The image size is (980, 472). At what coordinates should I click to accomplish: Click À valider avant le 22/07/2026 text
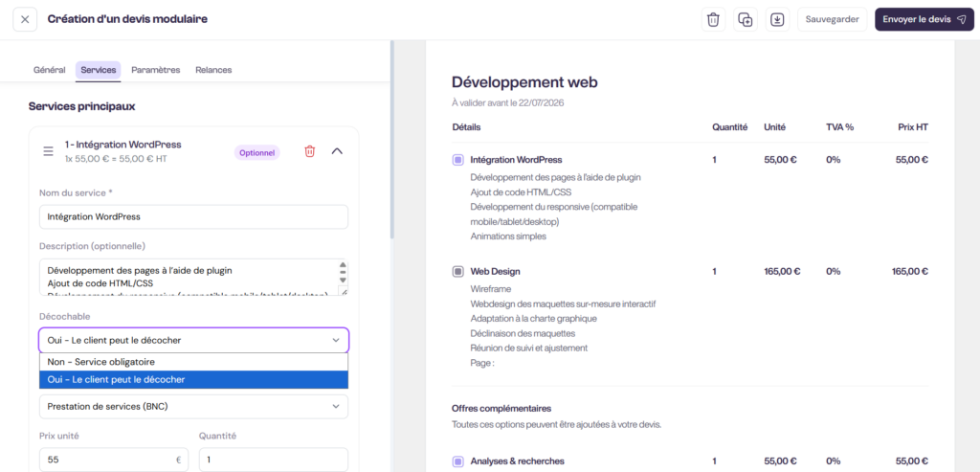507,102
